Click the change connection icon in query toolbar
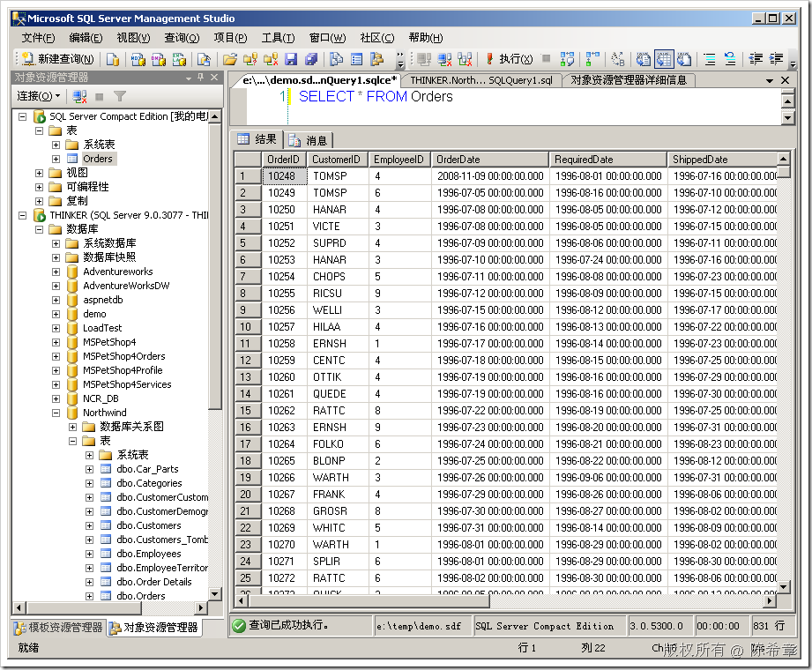This screenshot has height=670, width=812. pos(465,59)
